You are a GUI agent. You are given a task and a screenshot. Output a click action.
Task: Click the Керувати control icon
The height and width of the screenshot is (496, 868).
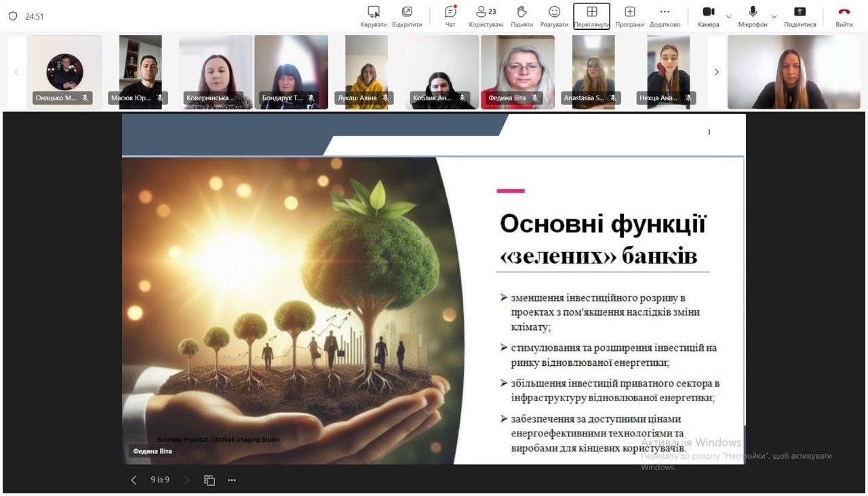(373, 16)
